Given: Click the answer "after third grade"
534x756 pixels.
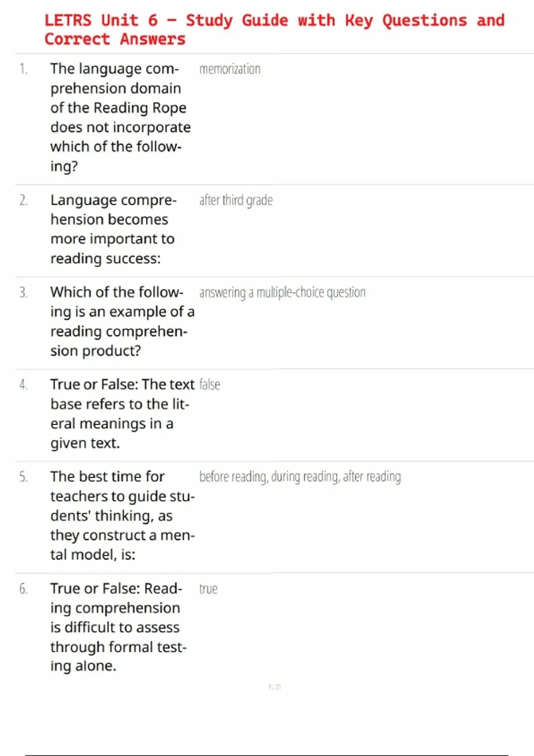Looking at the screenshot, I should point(236,201).
